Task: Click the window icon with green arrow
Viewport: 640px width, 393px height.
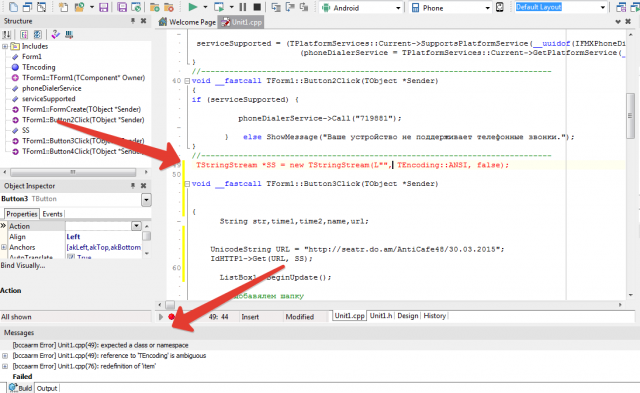Action: 136,7
